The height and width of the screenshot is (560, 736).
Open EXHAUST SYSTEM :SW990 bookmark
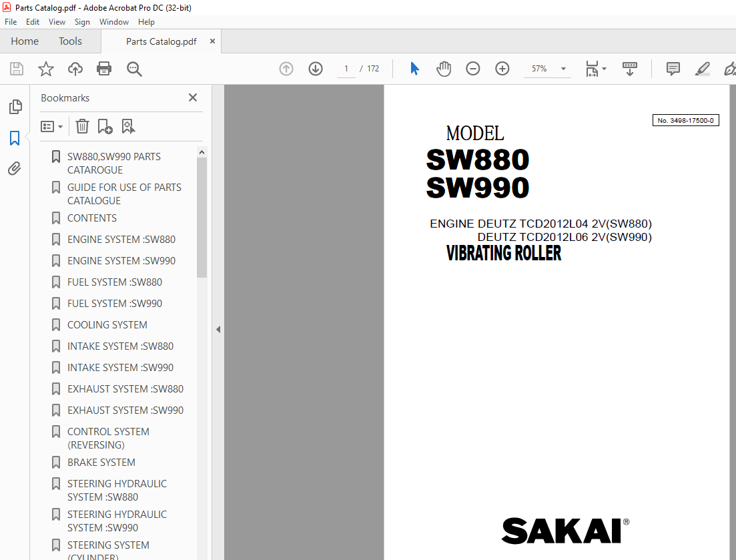click(125, 410)
